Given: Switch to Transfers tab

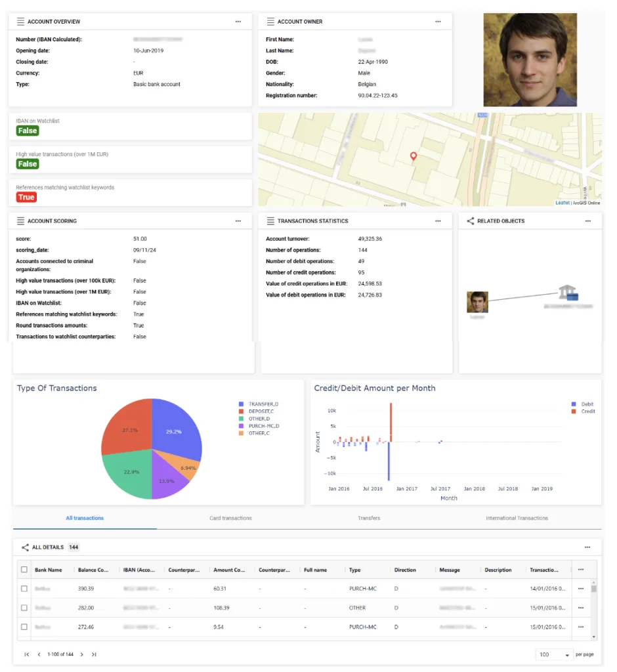Looking at the screenshot, I should (369, 518).
